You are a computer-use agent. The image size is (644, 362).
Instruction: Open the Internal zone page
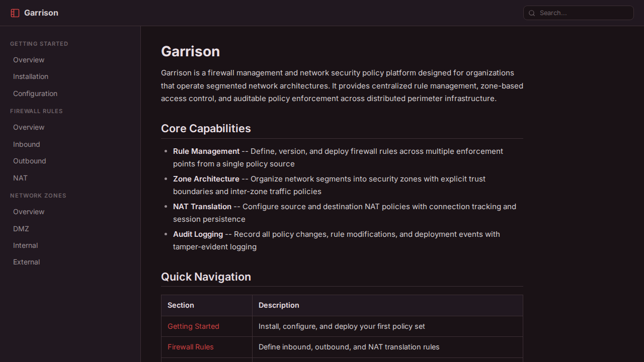pos(26,245)
